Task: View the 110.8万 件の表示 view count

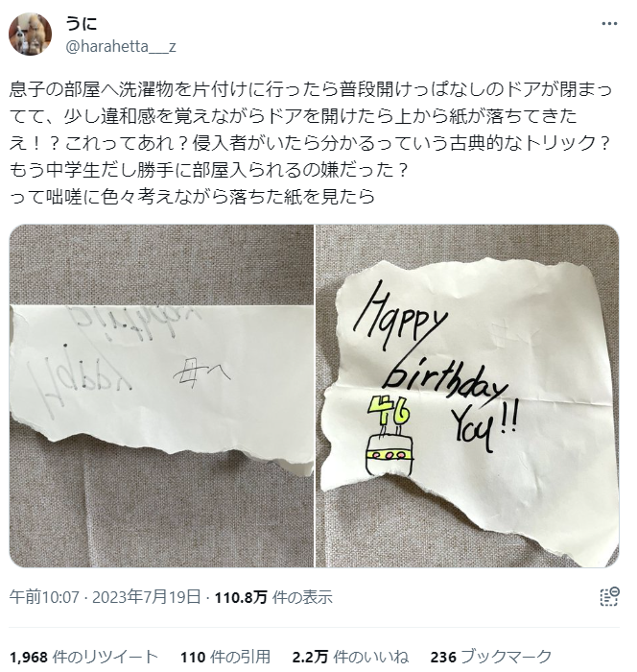Action: [x=273, y=597]
